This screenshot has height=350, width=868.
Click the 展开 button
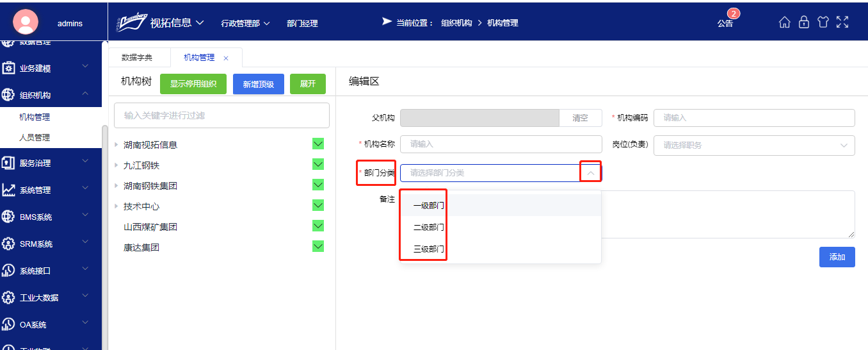click(308, 84)
